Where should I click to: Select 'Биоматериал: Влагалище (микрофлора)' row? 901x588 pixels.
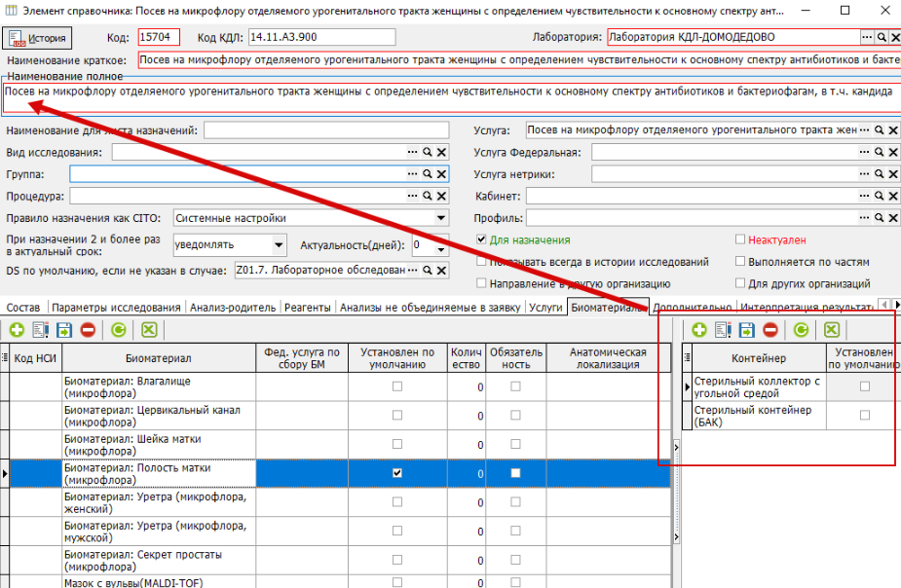click(x=156, y=387)
